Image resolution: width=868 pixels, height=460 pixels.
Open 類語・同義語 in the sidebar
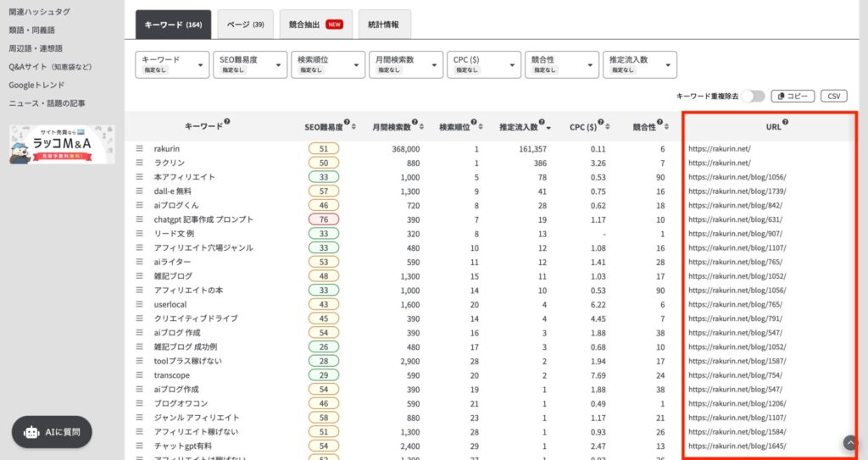31,30
